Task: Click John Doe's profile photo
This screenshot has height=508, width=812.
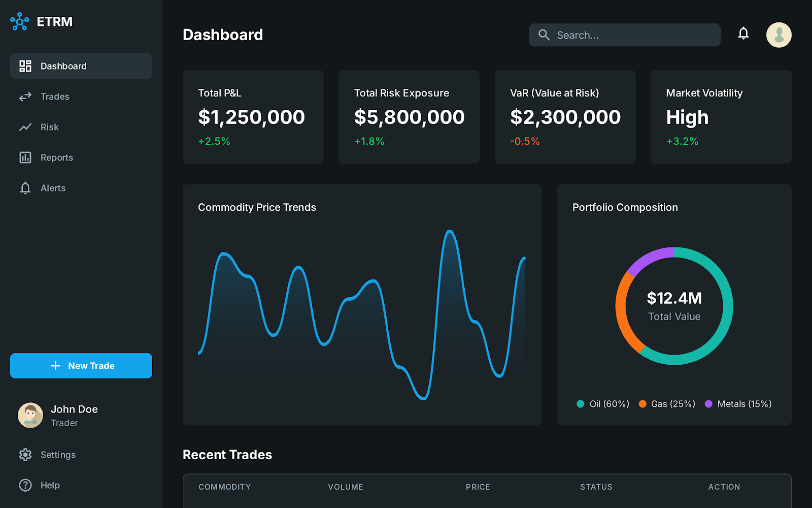Action: point(30,416)
